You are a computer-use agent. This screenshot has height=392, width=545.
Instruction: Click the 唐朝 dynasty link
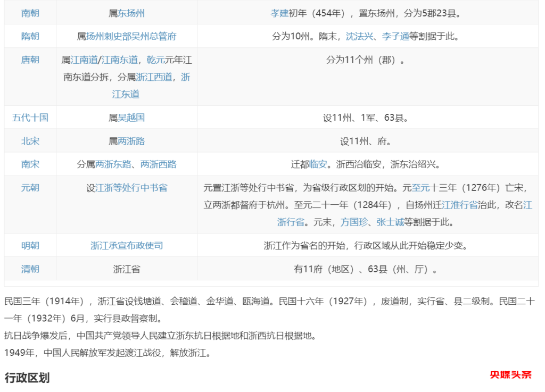(30, 60)
